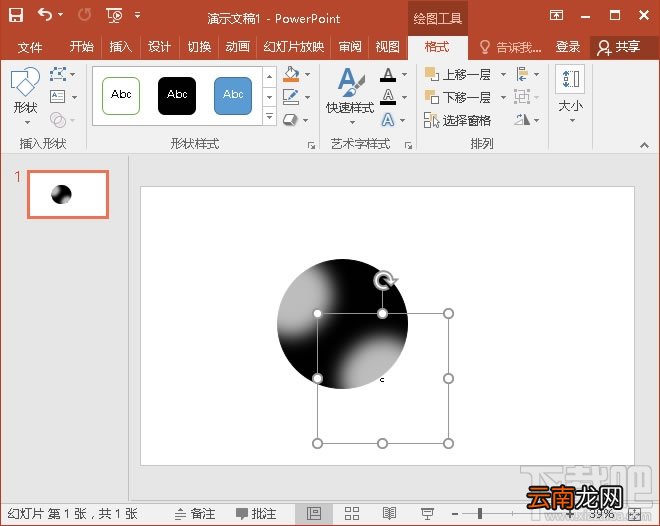660x526 pixels.
Task: Start slideshow from beginning icon
Action: 114,16
